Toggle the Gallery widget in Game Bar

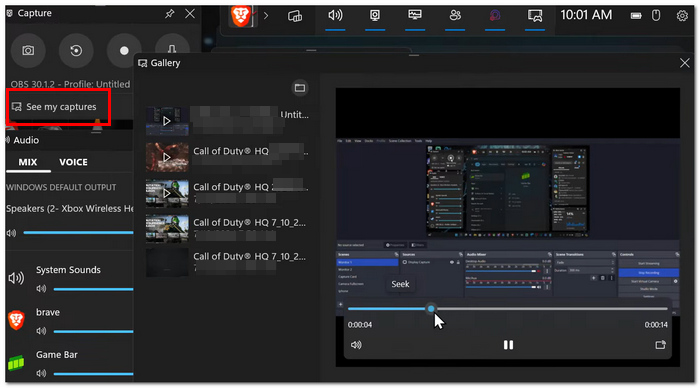(535, 16)
